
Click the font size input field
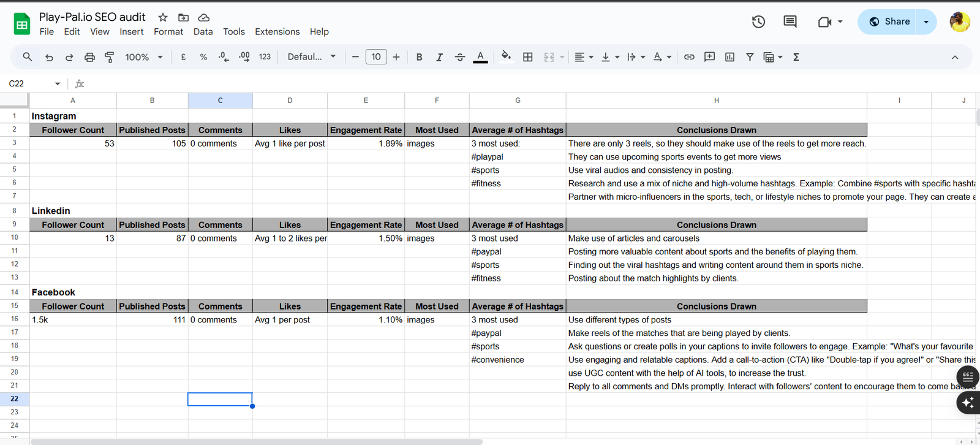click(x=376, y=57)
